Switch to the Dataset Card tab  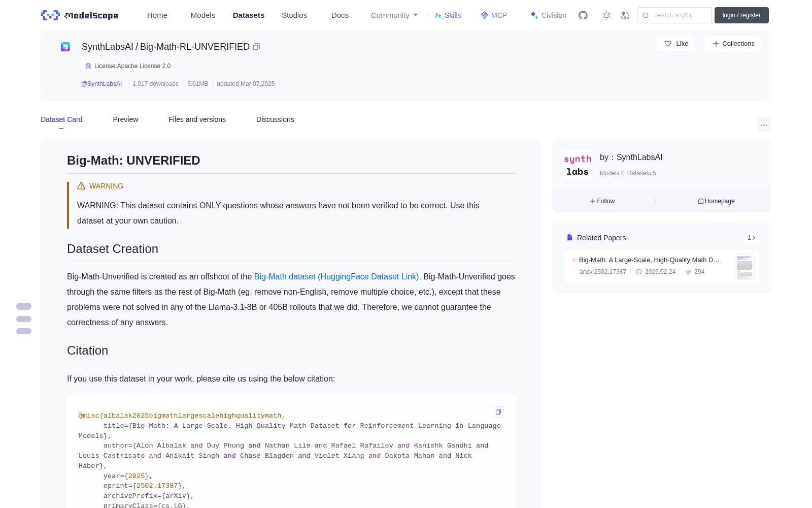point(61,119)
